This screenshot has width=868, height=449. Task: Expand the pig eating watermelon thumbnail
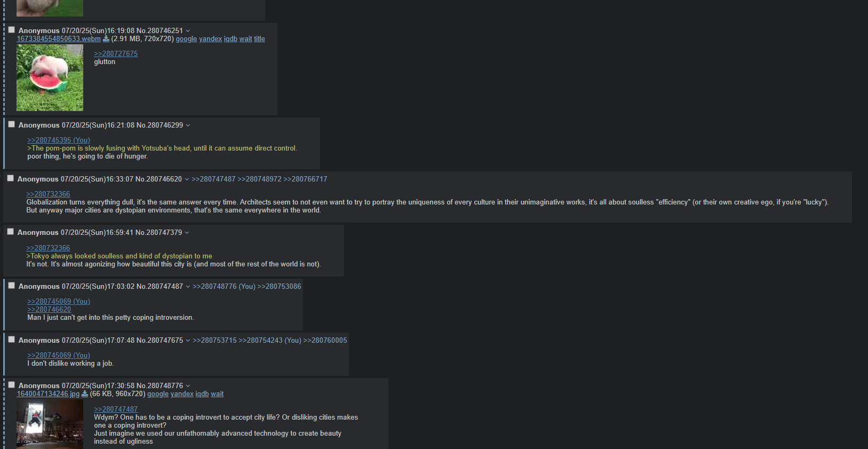pyautogui.click(x=50, y=78)
